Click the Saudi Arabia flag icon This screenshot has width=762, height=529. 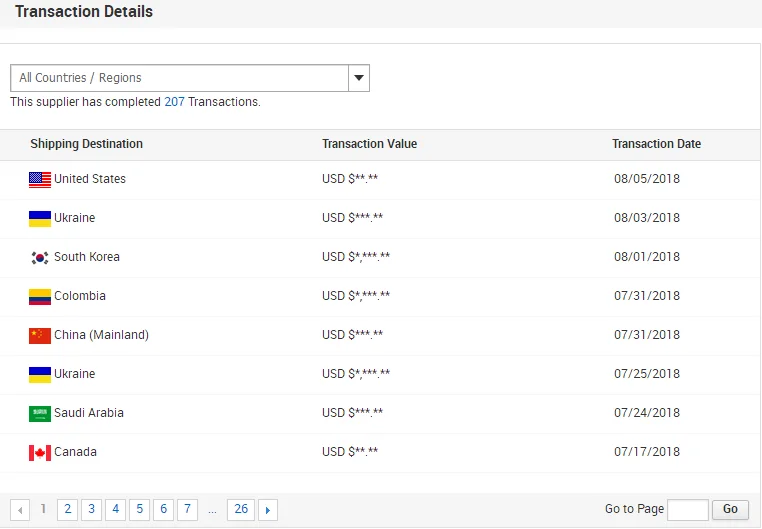point(40,414)
